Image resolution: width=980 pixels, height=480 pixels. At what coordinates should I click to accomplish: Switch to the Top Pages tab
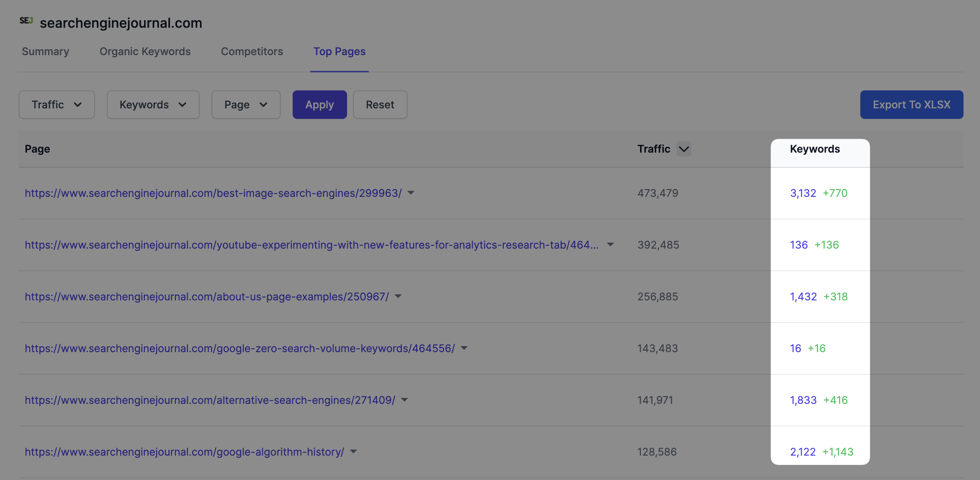click(x=340, y=52)
